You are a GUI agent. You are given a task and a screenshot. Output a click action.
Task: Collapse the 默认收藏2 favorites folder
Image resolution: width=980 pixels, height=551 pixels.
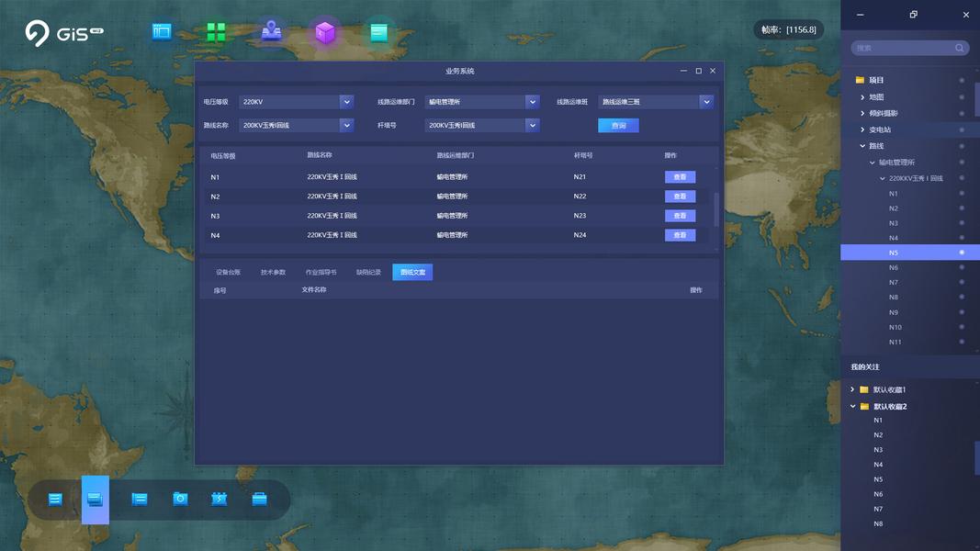852,406
